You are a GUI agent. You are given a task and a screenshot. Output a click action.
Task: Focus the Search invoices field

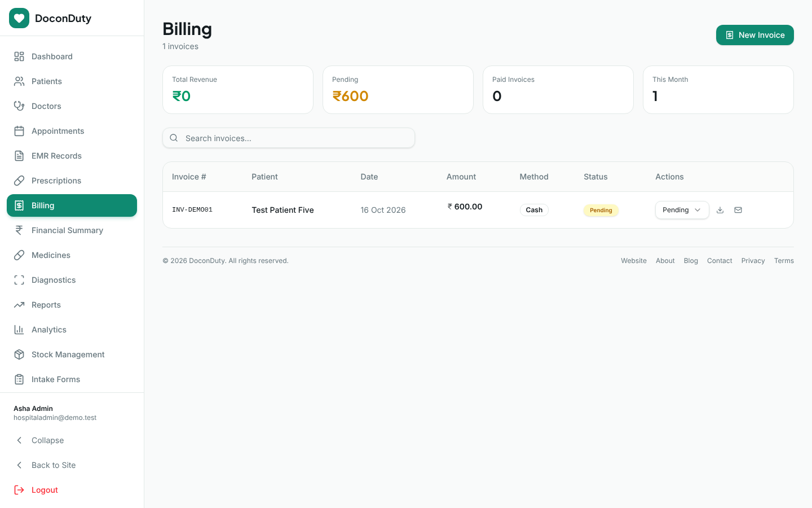tap(289, 138)
